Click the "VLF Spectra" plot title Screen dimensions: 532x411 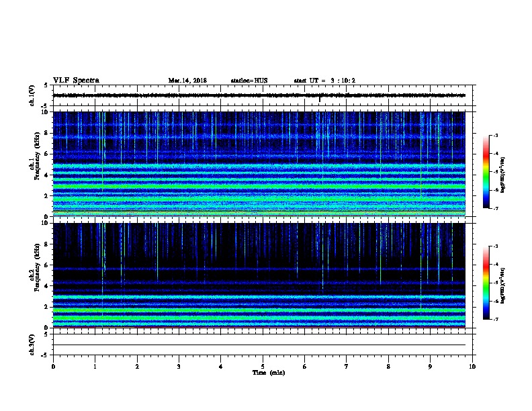coord(76,81)
